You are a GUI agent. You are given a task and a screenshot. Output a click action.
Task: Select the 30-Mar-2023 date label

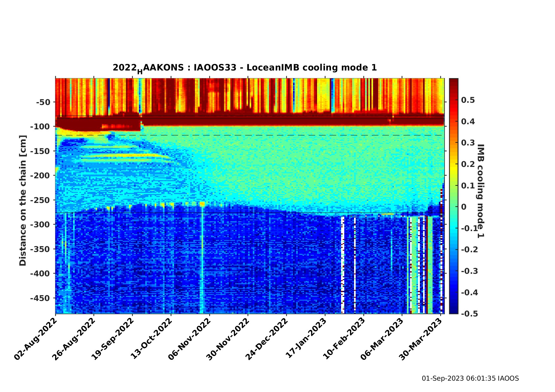point(421,339)
